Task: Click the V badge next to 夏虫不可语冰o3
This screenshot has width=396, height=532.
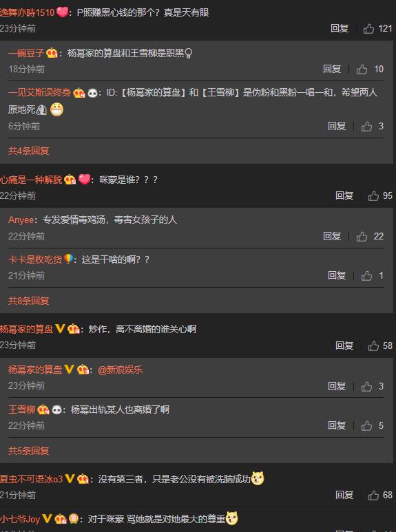Action: point(70,479)
